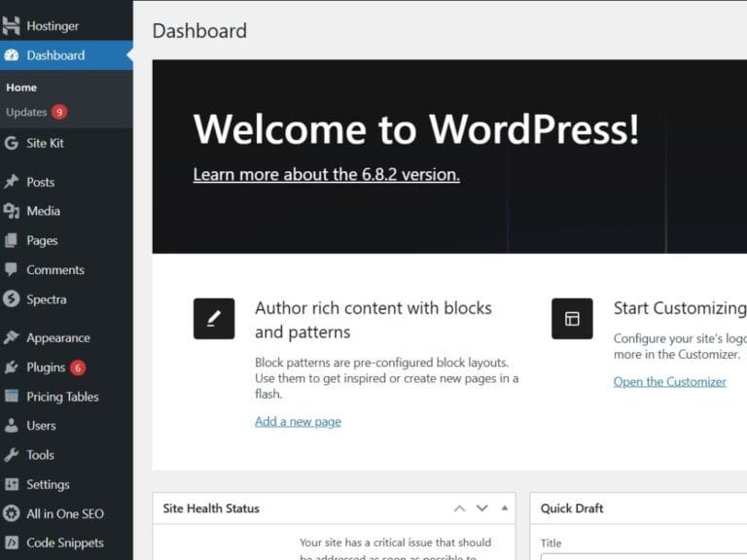Open the Pages menu label

click(42, 240)
